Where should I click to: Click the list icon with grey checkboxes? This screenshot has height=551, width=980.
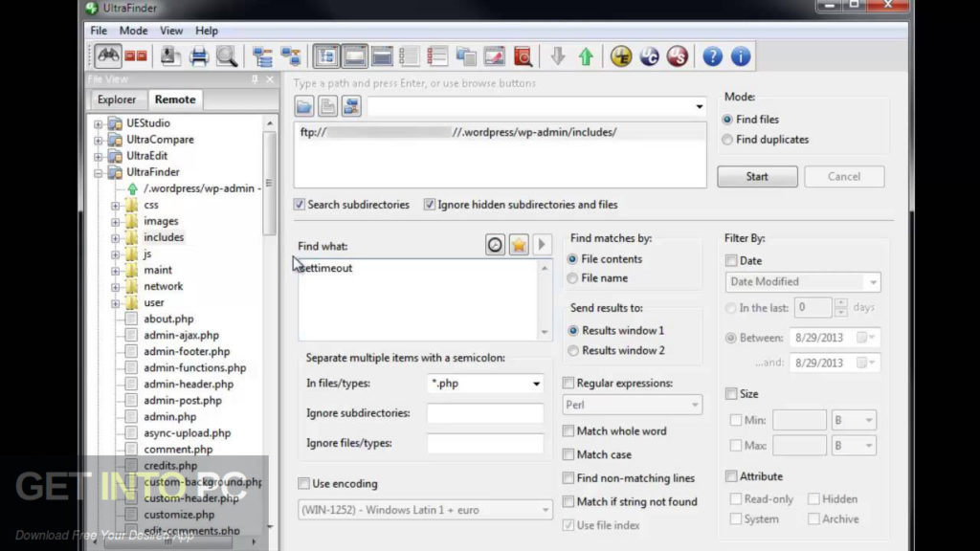tap(410, 56)
